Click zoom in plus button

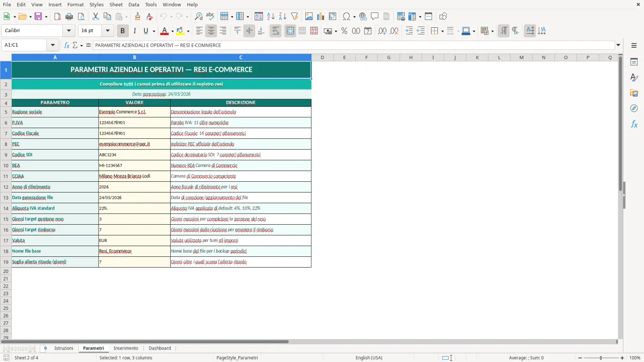[x=623, y=358]
